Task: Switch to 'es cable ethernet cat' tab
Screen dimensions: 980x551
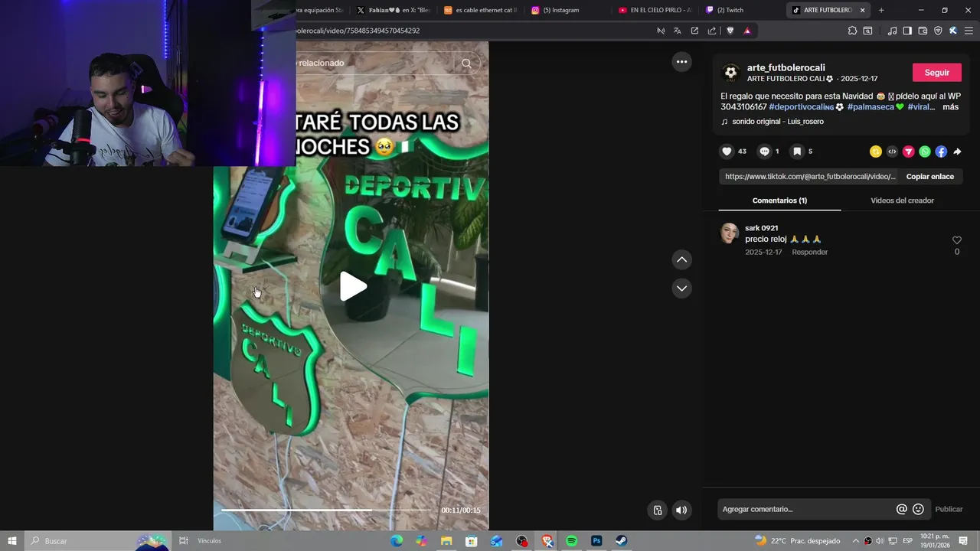Action: click(x=481, y=10)
